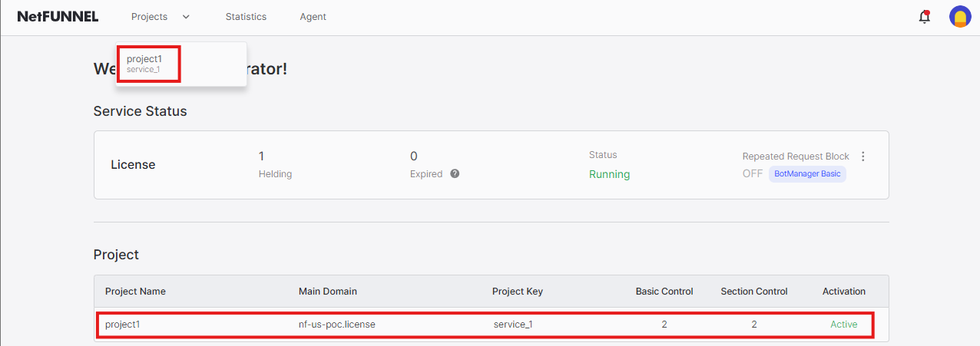Click the Basic Control column header
This screenshot has width=980, height=346.
coord(664,292)
